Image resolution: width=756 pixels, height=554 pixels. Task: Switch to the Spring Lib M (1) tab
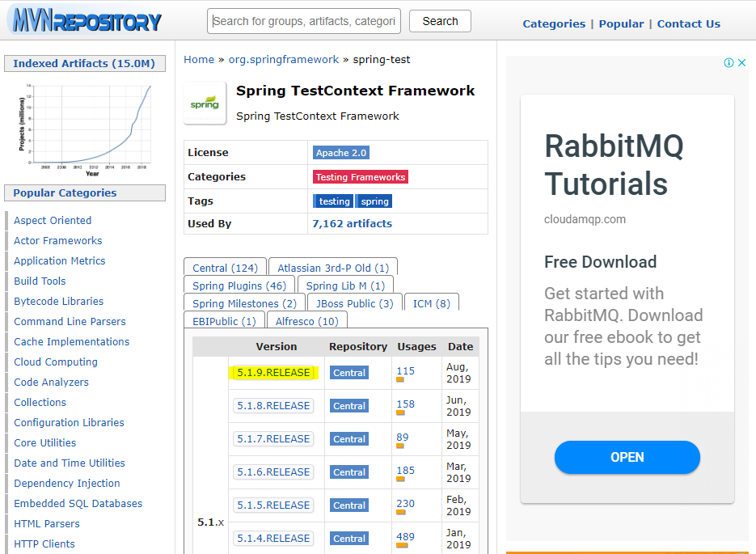(346, 285)
